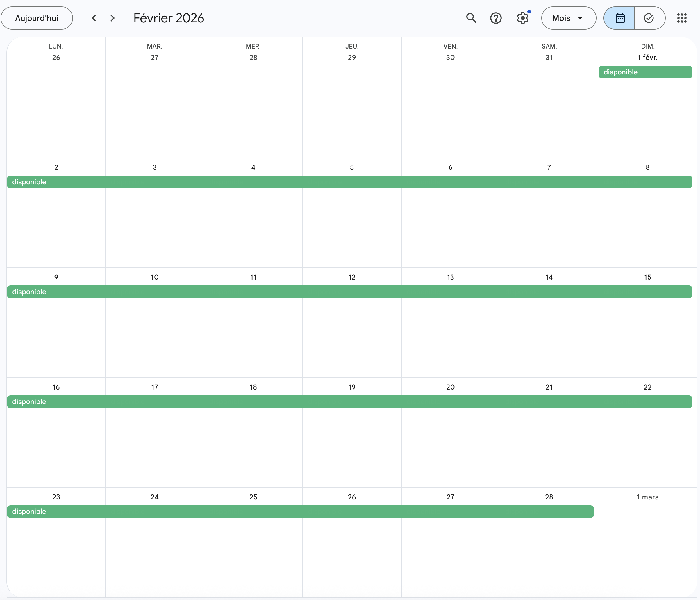700x600 pixels.
Task: Open the calendar search icon
Action: (x=471, y=18)
